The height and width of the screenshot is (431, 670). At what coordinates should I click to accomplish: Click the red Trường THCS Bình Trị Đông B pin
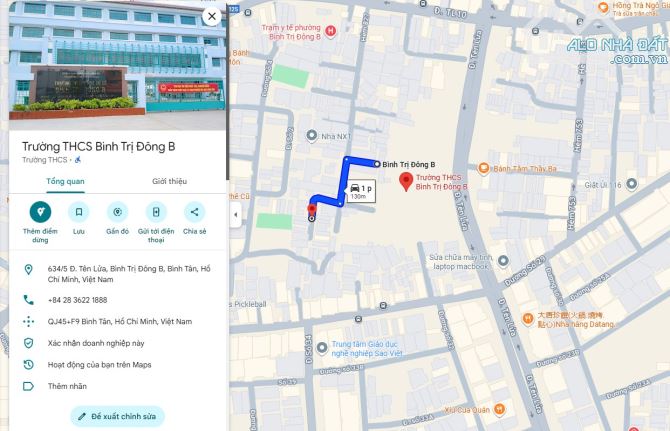pos(406,182)
